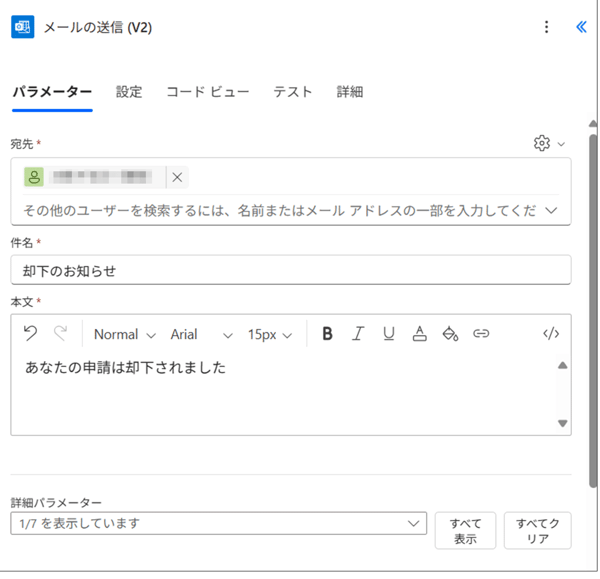Viewport: 600px width, 579px height.
Task: Open the font color picker
Action: coord(420,334)
